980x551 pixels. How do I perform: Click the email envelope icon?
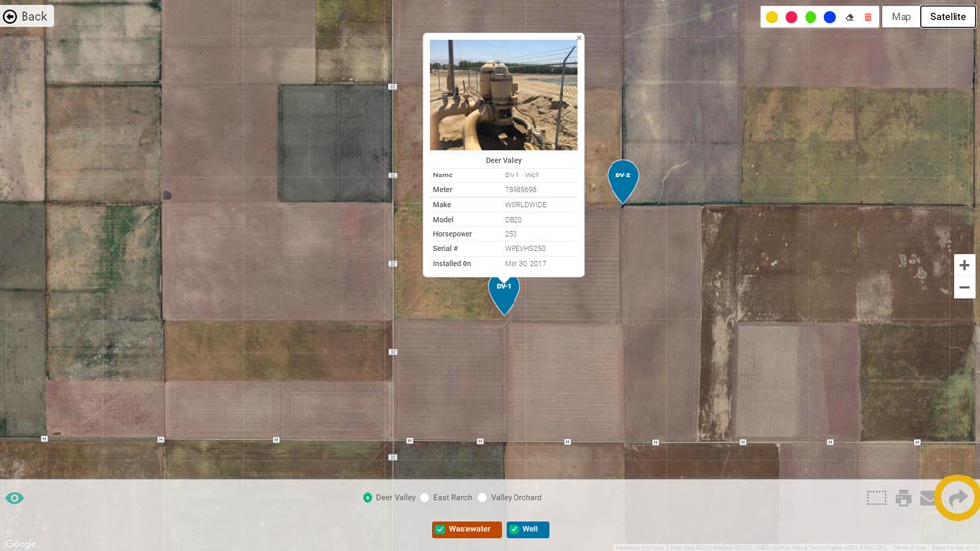click(927, 498)
